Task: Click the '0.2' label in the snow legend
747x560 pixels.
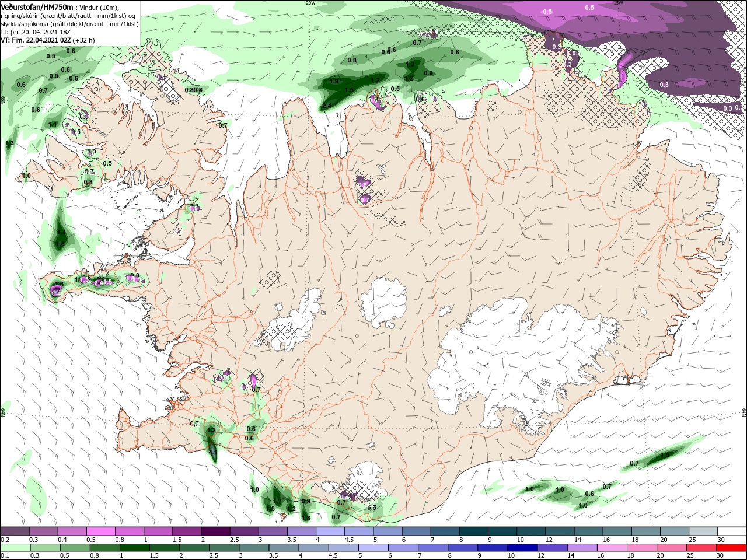Action: tap(5, 540)
